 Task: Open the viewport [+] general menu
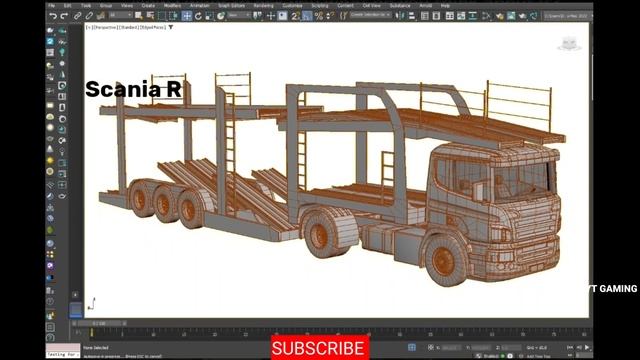point(89,27)
